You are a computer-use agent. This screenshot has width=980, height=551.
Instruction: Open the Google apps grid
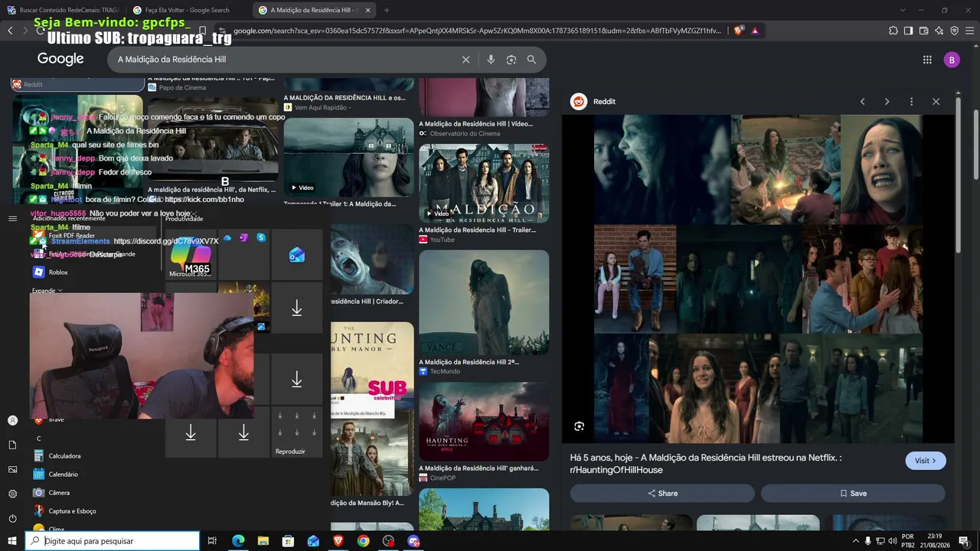click(x=927, y=60)
